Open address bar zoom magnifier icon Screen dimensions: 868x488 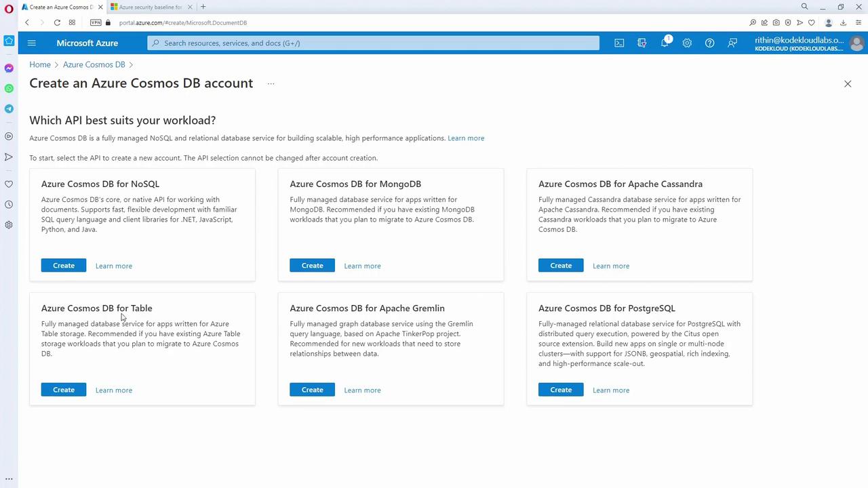pyautogui.click(x=753, y=22)
